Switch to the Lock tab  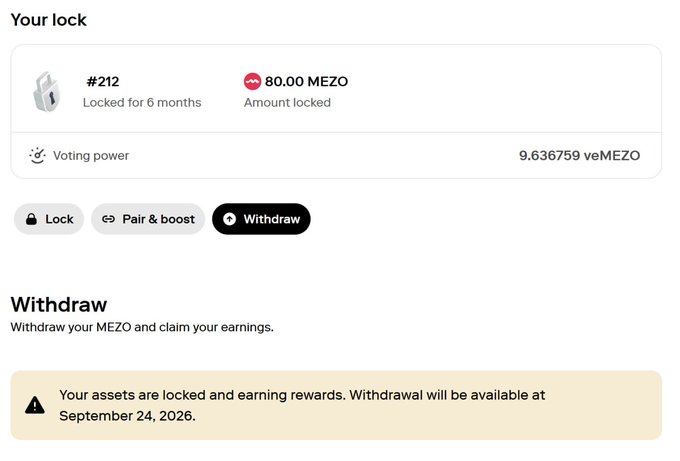coord(49,219)
